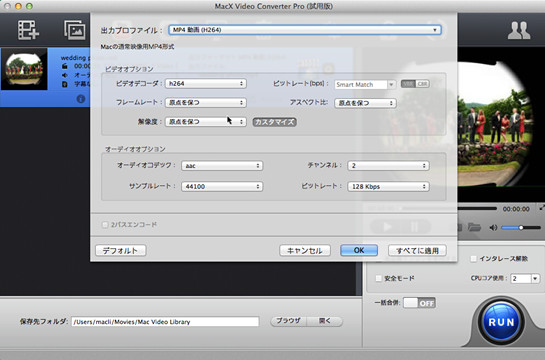The image size is (545, 360).
Task: Enable the 2-pass encode checkbox
Action: (x=105, y=225)
